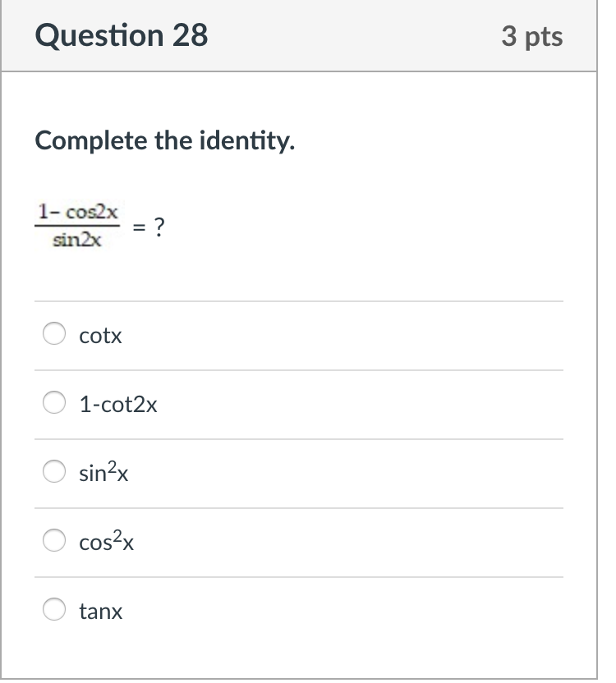Click the Question 28 header

(x=122, y=35)
